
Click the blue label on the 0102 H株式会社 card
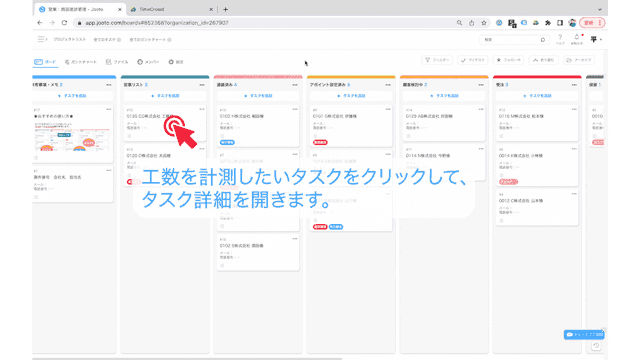tap(227, 142)
